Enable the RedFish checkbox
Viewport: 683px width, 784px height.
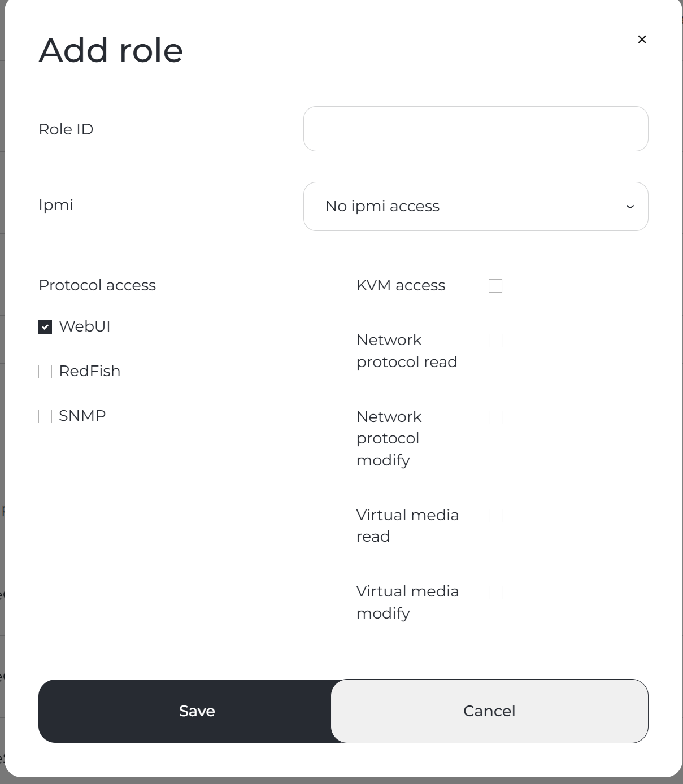[45, 372]
